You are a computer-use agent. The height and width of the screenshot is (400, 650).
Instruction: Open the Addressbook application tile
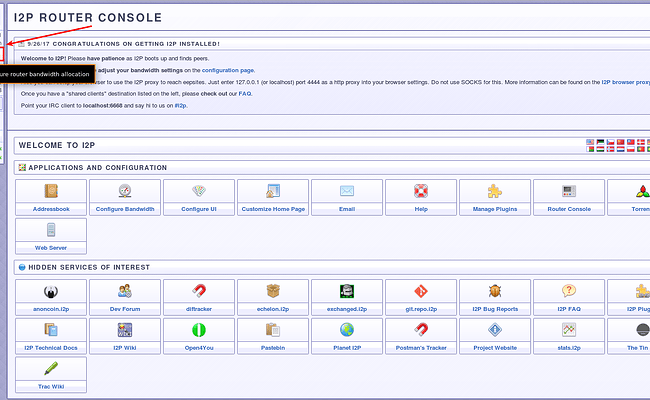[x=51, y=197]
